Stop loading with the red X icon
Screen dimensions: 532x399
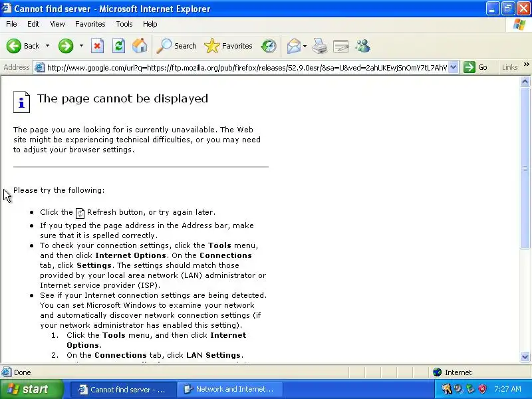[97, 46]
